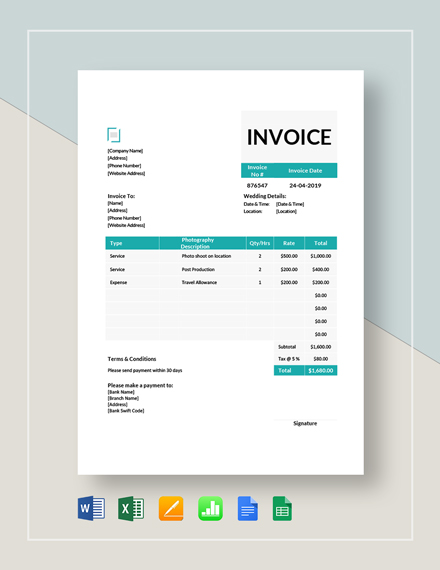Select the invoice number 876547
Image resolution: width=440 pixels, height=570 pixels.
257,185
